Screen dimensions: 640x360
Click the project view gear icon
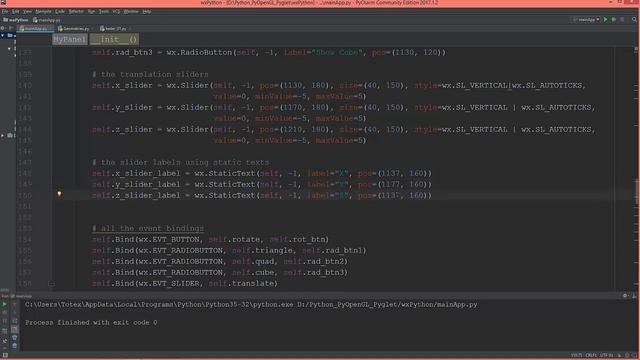[3, 28]
